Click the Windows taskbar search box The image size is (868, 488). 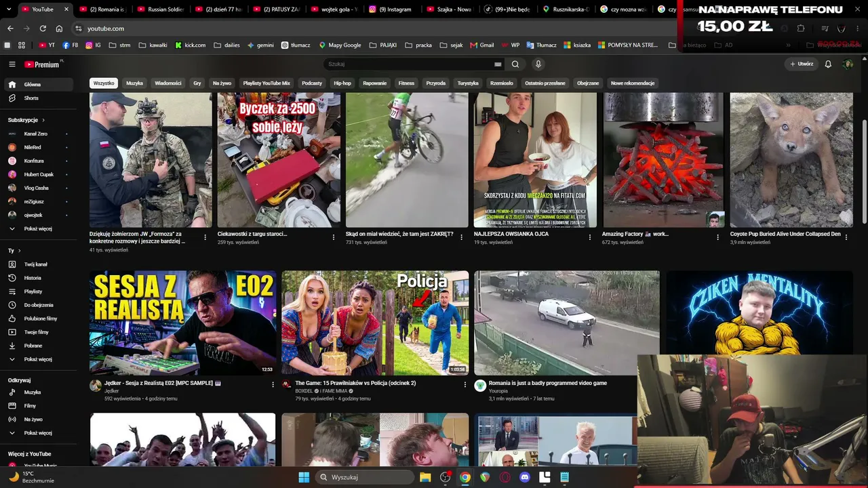(365, 477)
